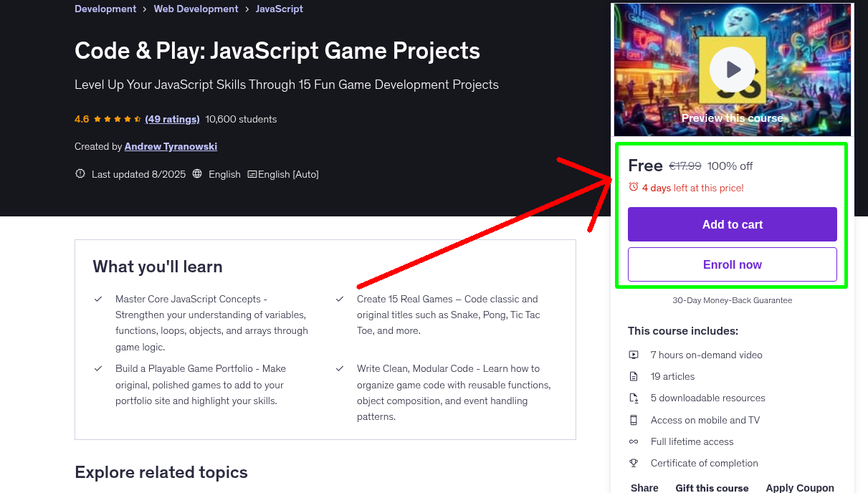Open the 49 ratings link
The width and height of the screenshot is (868, 493).
click(172, 119)
